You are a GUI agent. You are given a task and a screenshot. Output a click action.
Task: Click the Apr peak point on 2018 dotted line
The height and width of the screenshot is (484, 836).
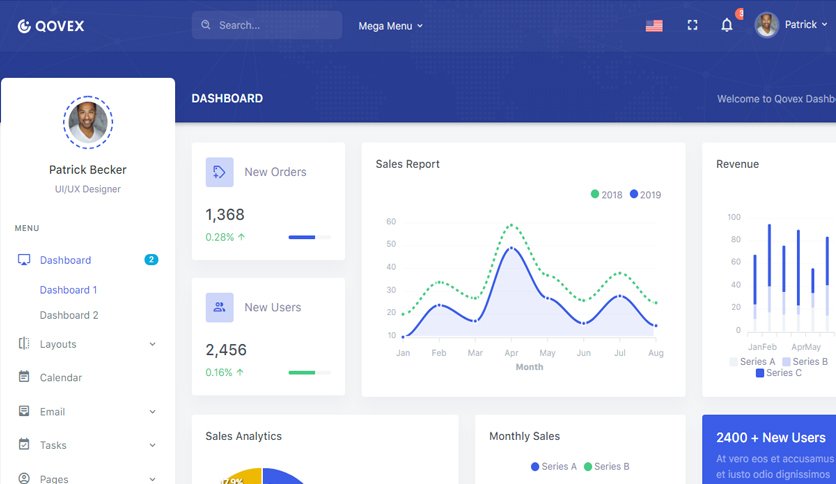pyautogui.click(x=511, y=225)
